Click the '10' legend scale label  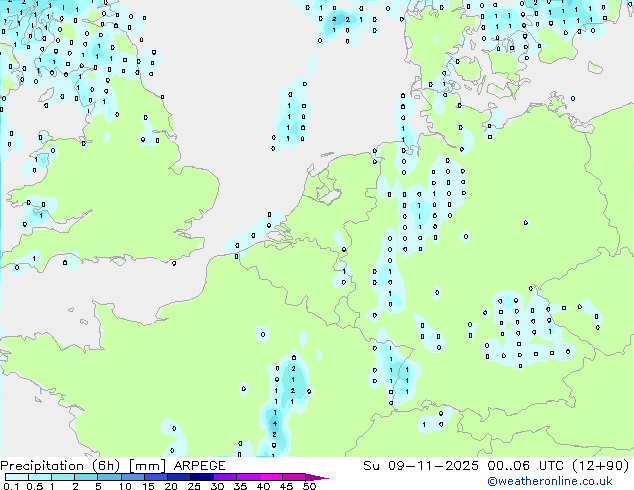click(x=125, y=486)
